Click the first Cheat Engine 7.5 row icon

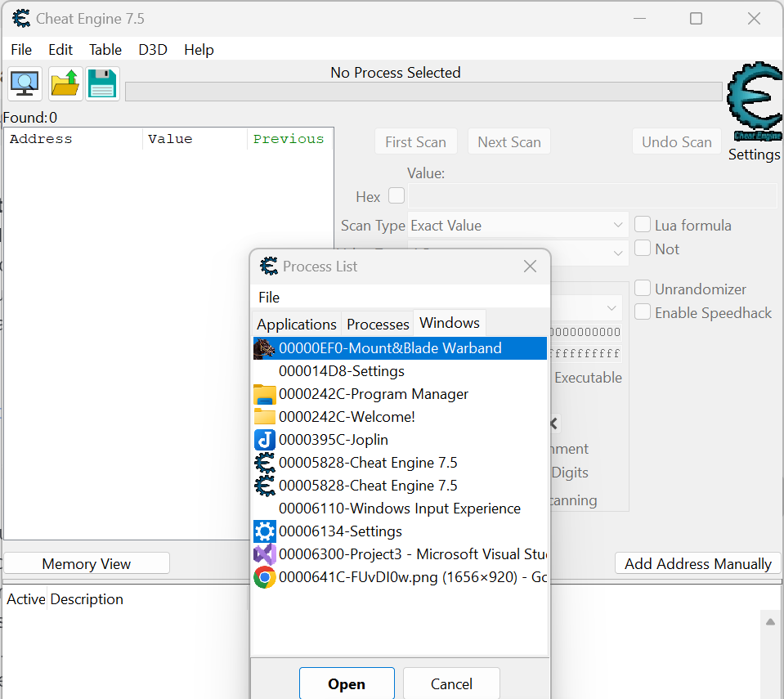pyautogui.click(x=265, y=463)
